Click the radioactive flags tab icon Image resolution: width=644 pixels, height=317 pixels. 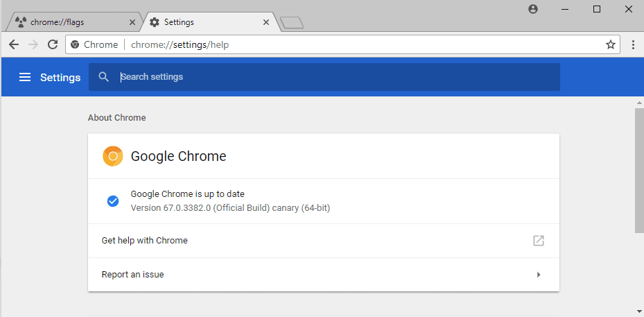(x=21, y=22)
